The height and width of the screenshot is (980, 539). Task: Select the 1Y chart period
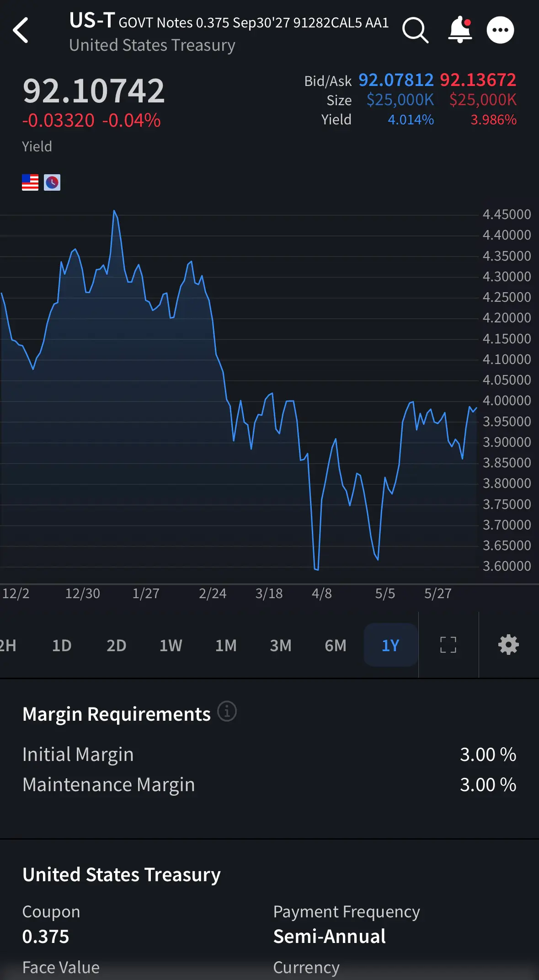tap(390, 645)
